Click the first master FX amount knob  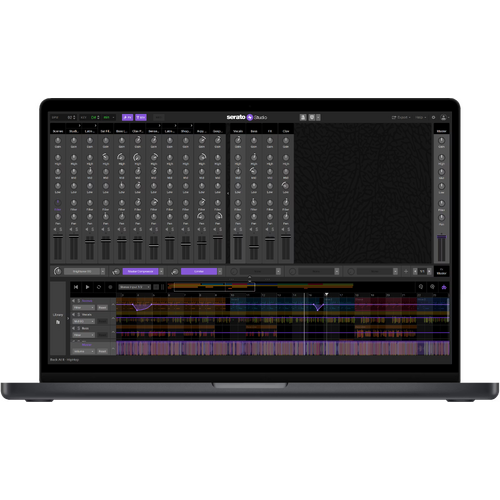click(57, 271)
